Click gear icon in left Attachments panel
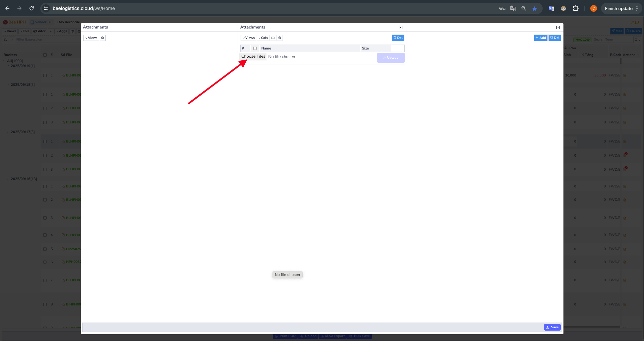The width and height of the screenshot is (644, 341). (x=103, y=38)
